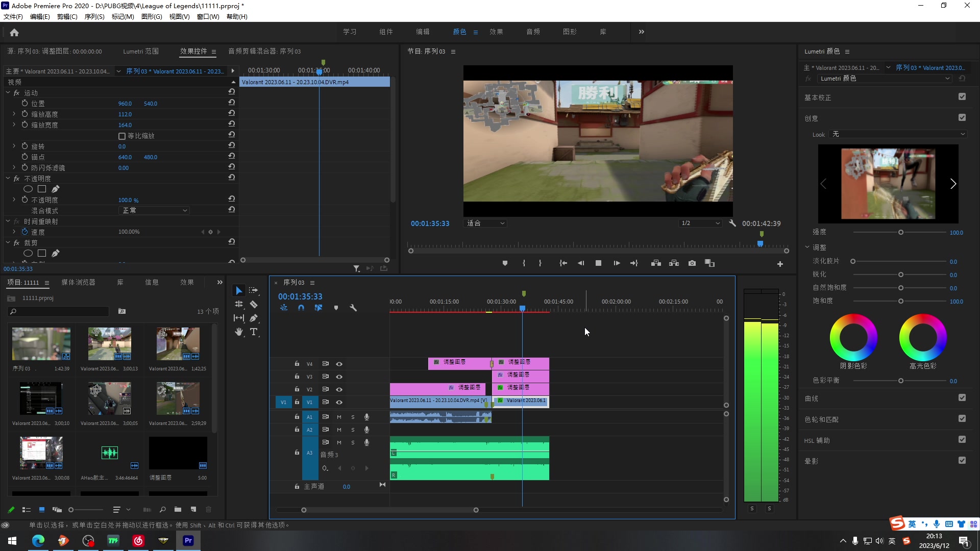Screen dimensions: 980x551
Task: Click the Extract button
Action: [674, 263]
